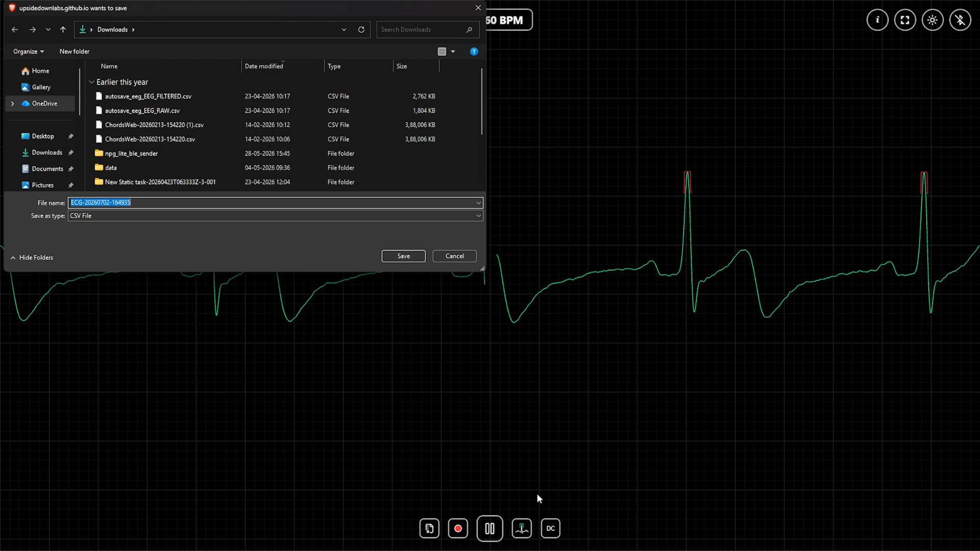The height and width of the screenshot is (551, 980).
Task: Click the file list vertical scrollbar
Action: [481, 102]
